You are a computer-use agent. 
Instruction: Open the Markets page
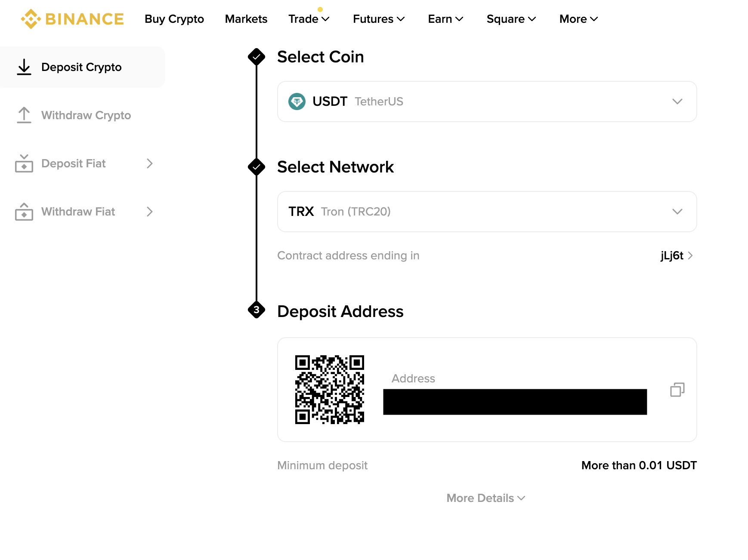246,19
